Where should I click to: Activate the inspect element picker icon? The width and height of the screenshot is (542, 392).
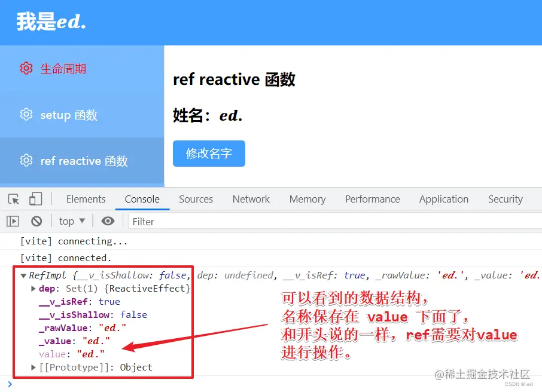14,199
